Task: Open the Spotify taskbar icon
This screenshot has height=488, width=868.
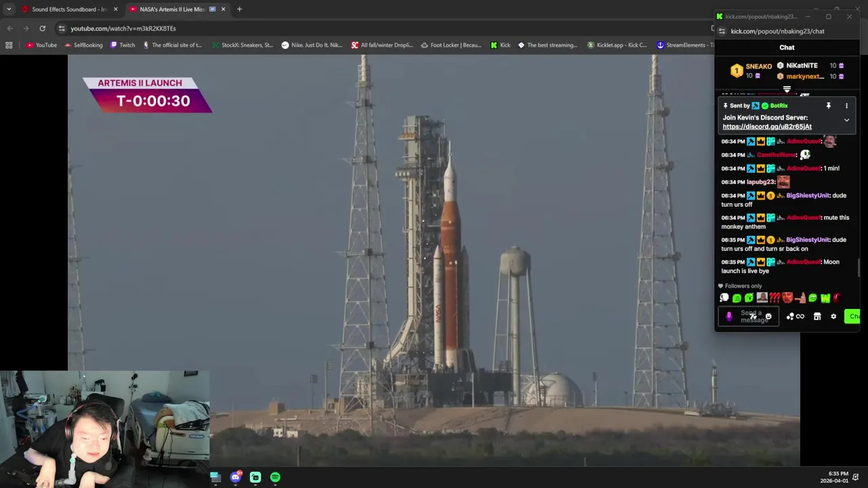Action: pyautogui.click(x=275, y=477)
